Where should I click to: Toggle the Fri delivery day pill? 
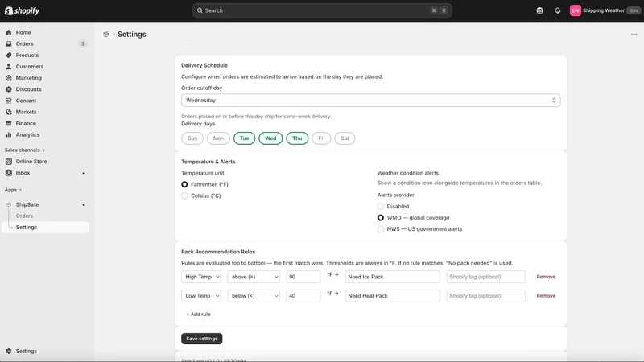[321, 138]
